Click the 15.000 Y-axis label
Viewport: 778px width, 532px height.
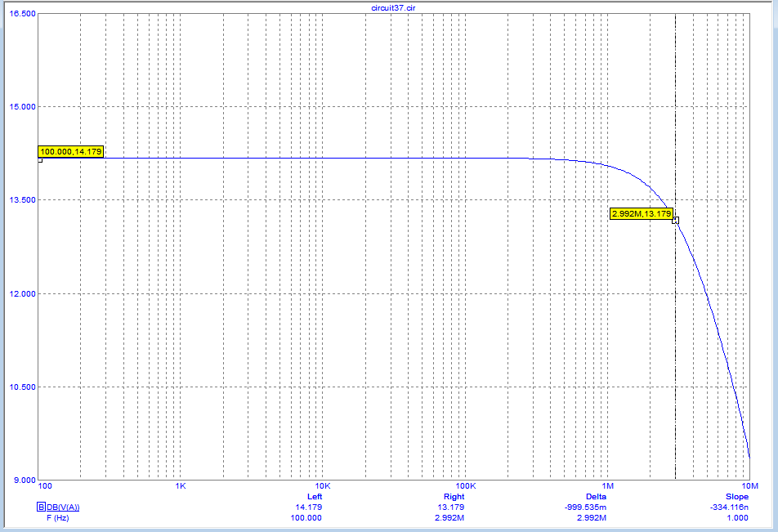point(23,107)
